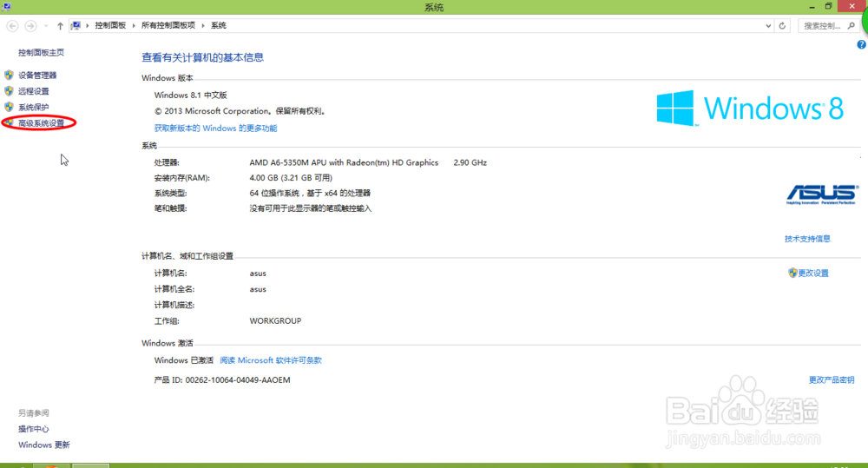Click the system icon in the title bar

coord(7,7)
